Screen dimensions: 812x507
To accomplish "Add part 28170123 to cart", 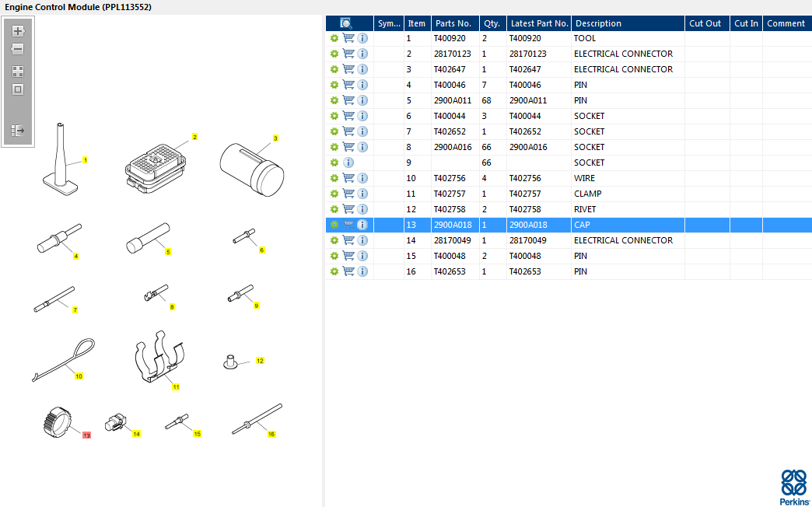I will click(x=348, y=54).
